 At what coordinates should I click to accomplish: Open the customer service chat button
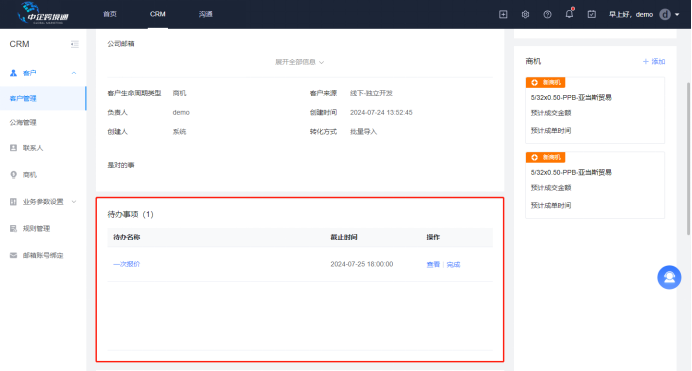tap(669, 277)
